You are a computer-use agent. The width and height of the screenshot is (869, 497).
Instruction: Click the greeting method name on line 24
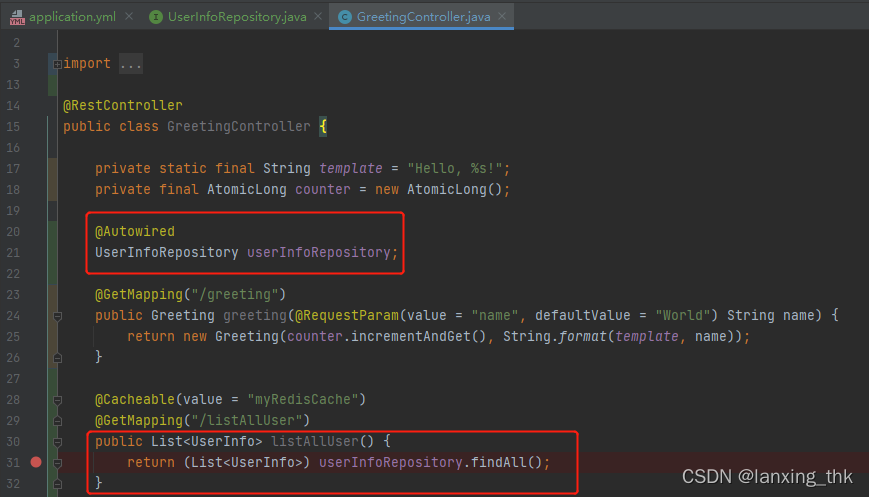coord(255,316)
